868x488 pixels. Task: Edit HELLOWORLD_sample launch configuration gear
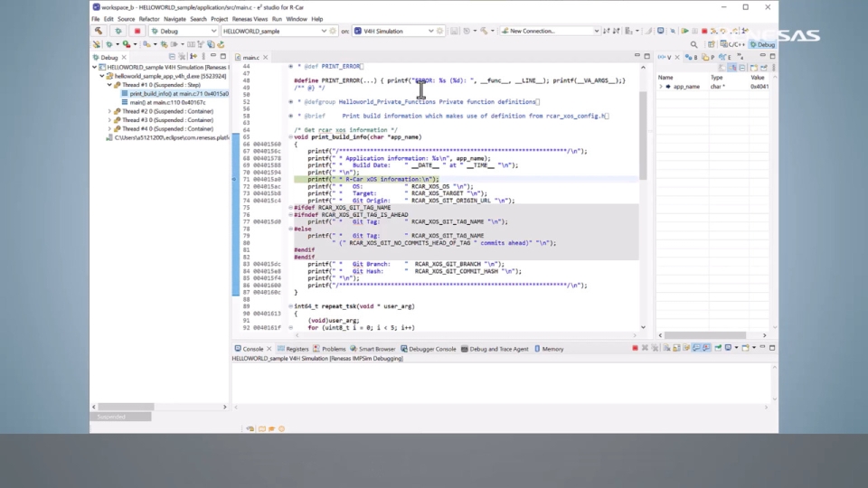click(x=333, y=31)
